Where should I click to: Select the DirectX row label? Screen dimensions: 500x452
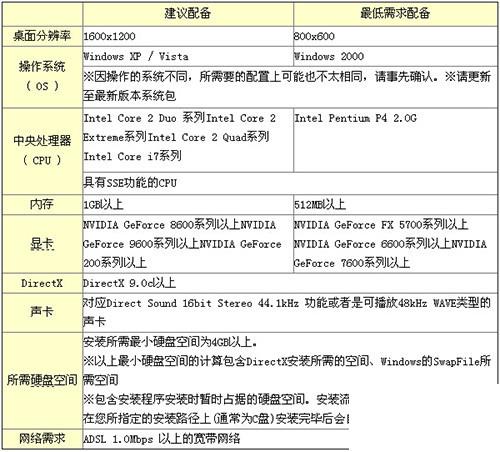pyautogui.click(x=42, y=283)
